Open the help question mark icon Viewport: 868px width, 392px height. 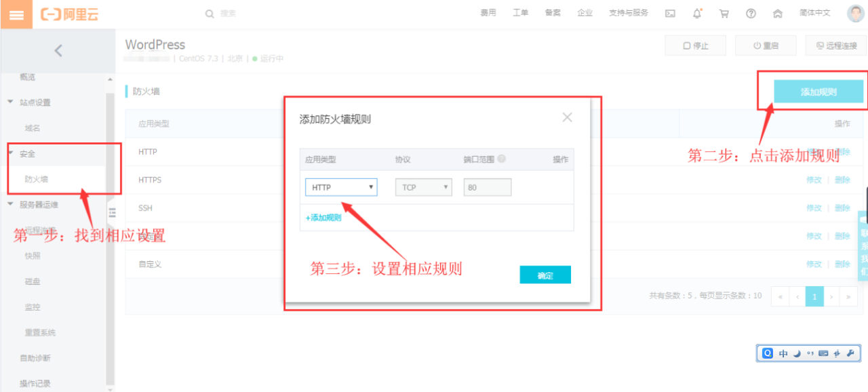tap(751, 14)
